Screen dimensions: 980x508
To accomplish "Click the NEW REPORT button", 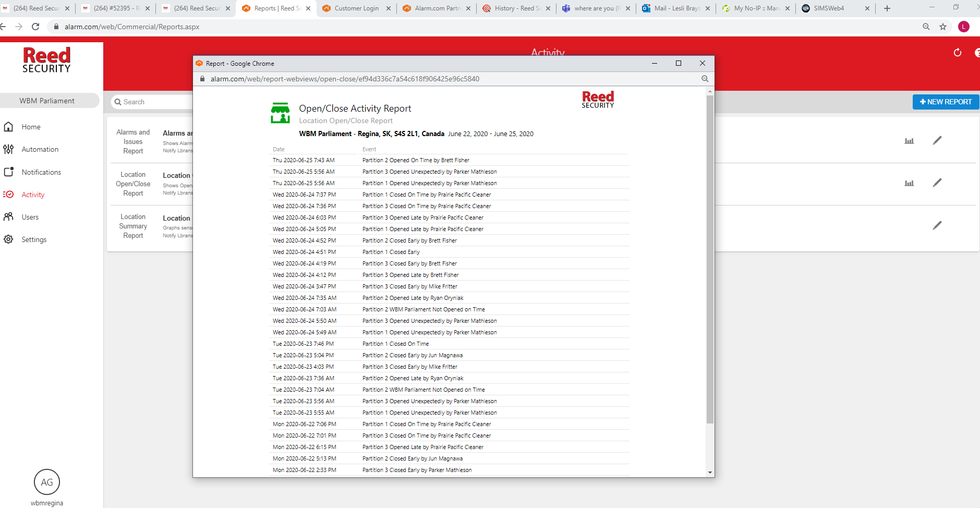I will (x=946, y=102).
